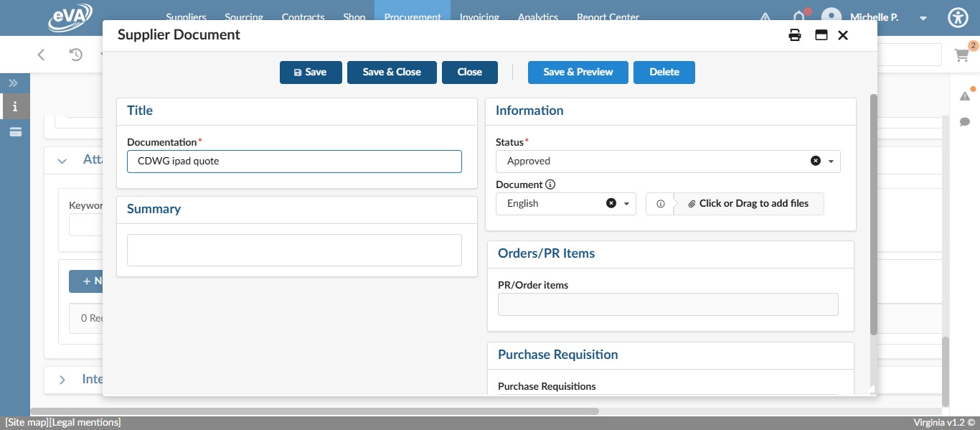This screenshot has height=430, width=980.
Task: Open the English language dropdown
Action: [x=625, y=203]
